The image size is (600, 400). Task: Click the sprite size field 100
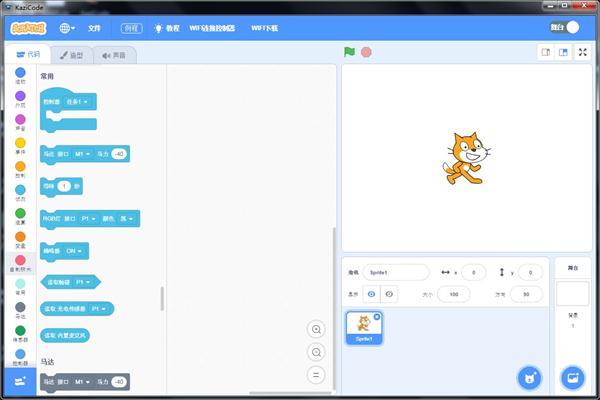[454, 294]
